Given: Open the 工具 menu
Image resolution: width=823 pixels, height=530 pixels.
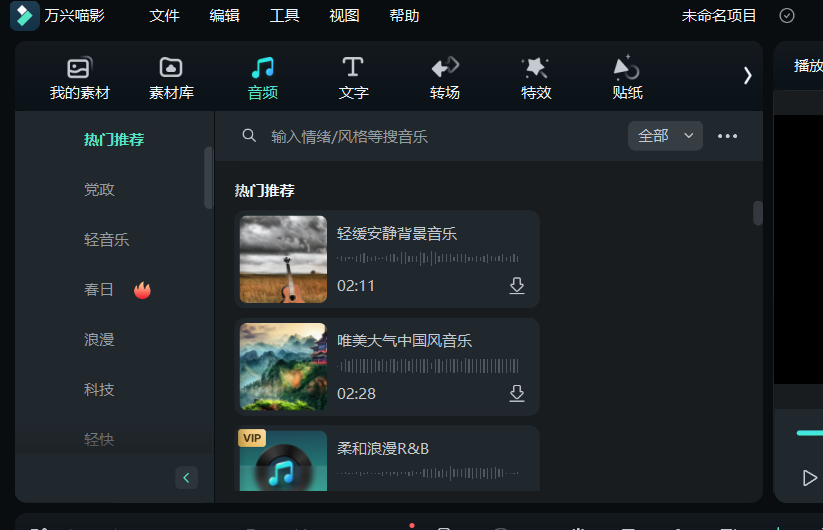Looking at the screenshot, I should (x=284, y=16).
